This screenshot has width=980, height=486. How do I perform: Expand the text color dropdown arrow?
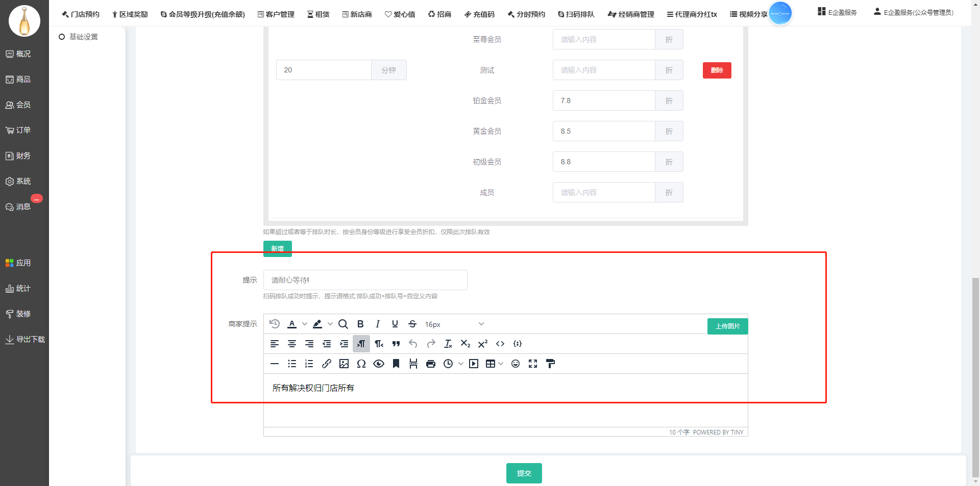pyautogui.click(x=305, y=324)
